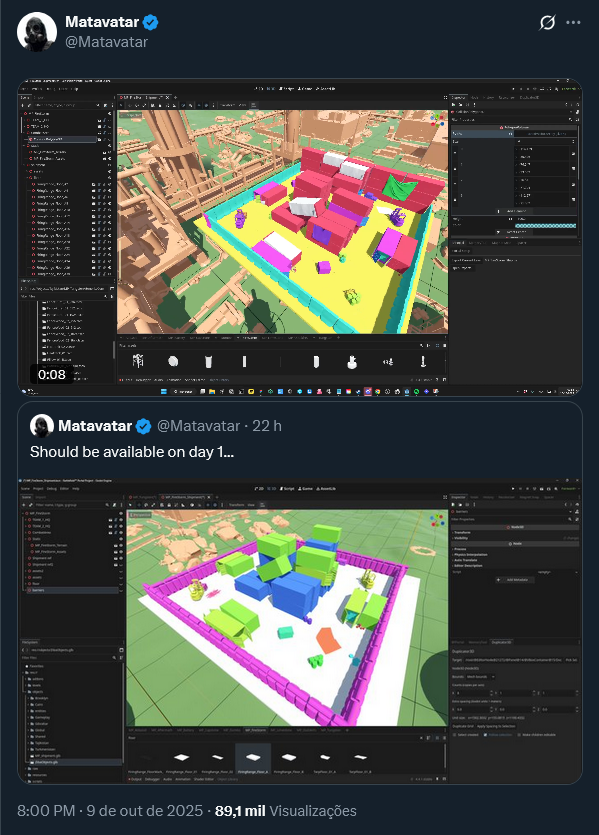Image resolution: width=599 pixels, height=835 pixels.
Task: Toggle visibility eye of the Static node
Action: 121,539
